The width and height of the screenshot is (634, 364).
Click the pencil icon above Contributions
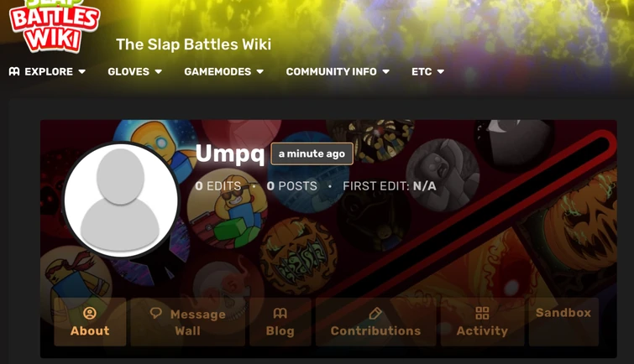click(x=375, y=313)
